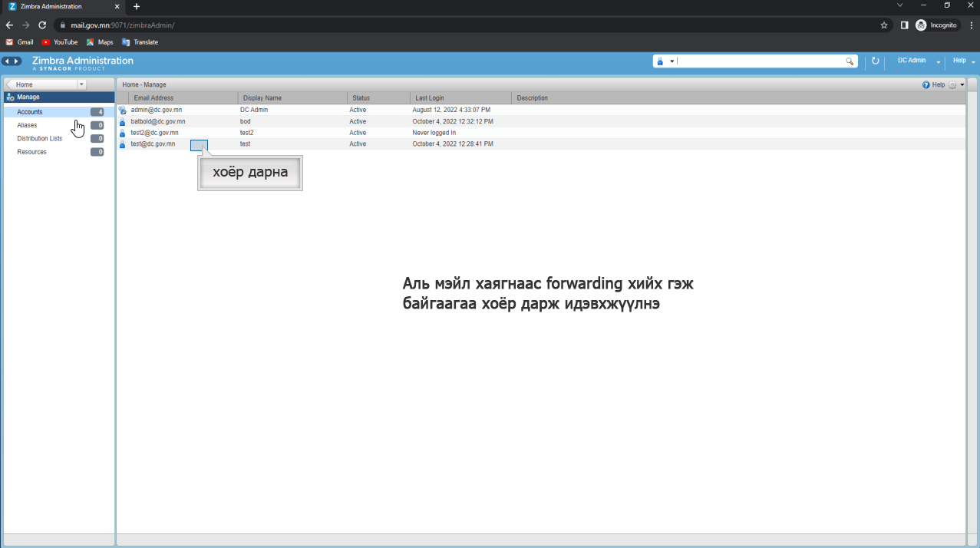980x548 pixels.
Task: Open the search type dropdown arrow
Action: tap(672, 61)
